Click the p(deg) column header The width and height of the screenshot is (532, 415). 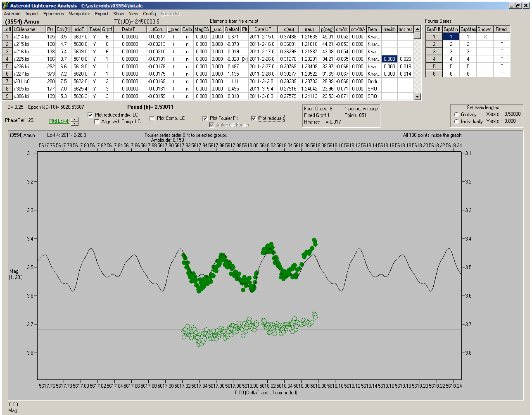click(x=327, y=29)
